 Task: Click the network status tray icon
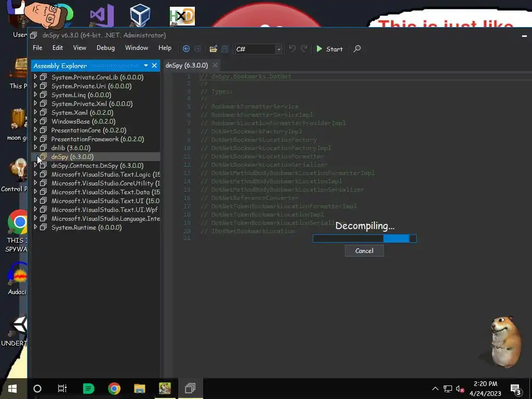[447, 389]
